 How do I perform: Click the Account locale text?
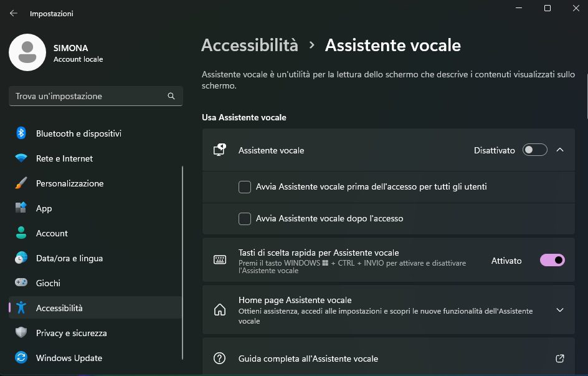coord(78,59)
